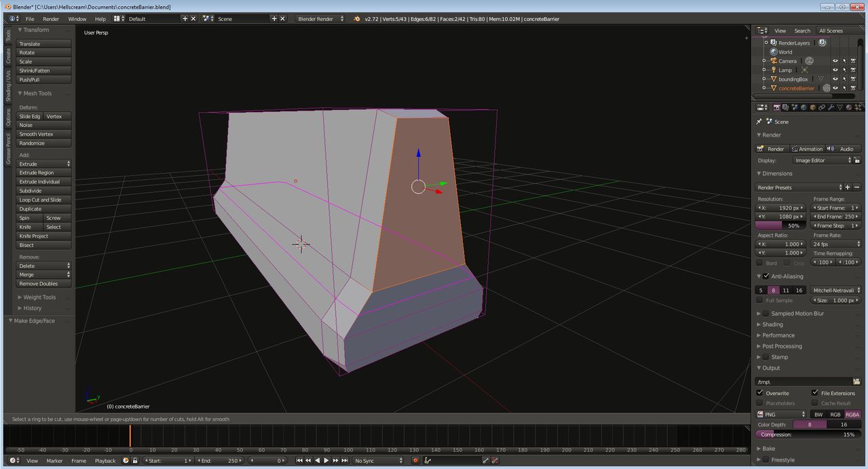Jump to start frame in timeline
The width and height of the screenshot is (868, 469).
(300, 460)
